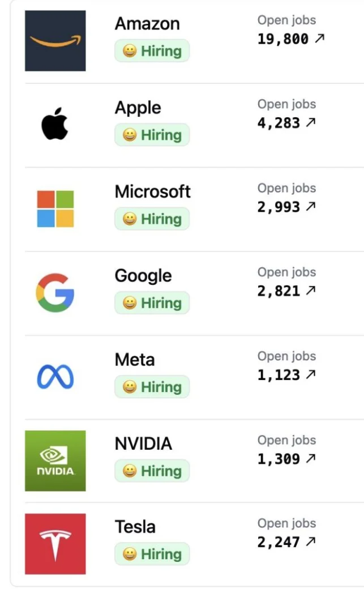Select the NVIDIA company name
Image resolution: width=364 pixels, height=597 pixels.
143,444
